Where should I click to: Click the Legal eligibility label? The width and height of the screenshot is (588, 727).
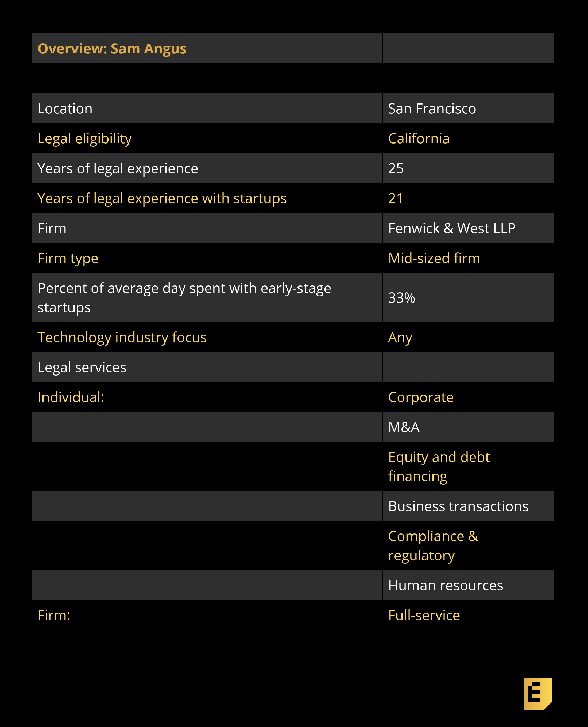point(84,138)
